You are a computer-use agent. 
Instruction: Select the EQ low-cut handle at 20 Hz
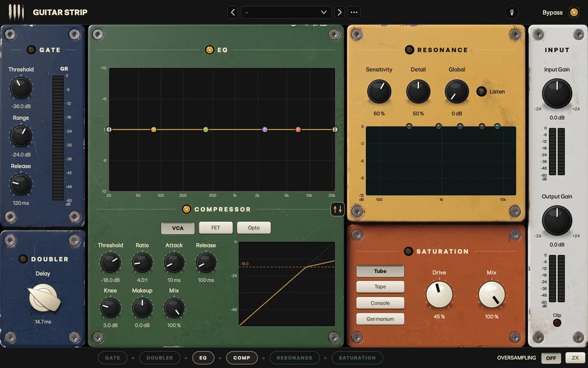pyautogui.click(x=109, y=129)
